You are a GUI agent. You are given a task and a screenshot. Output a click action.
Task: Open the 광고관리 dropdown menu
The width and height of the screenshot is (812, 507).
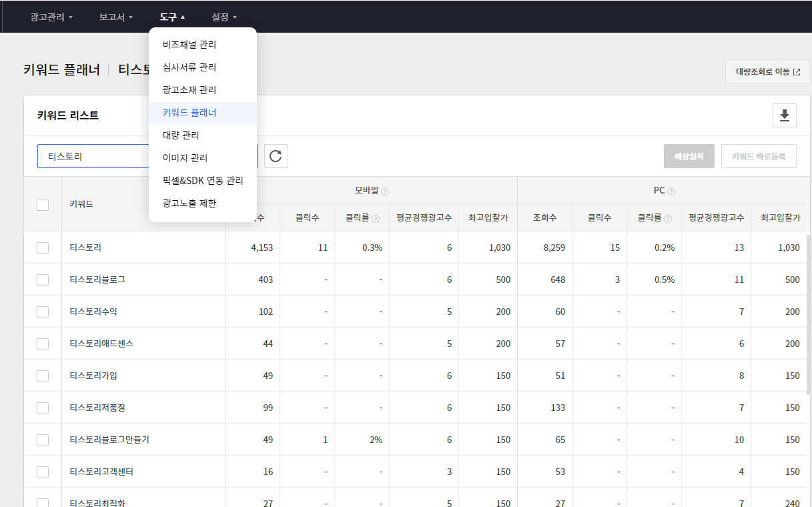click(51, 17)
